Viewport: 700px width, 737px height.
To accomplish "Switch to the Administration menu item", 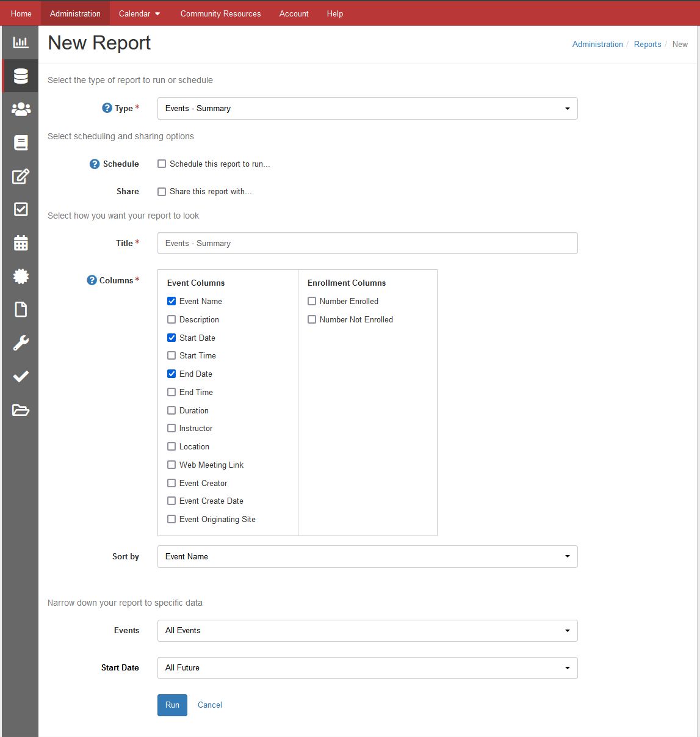I will coord(75,13).
